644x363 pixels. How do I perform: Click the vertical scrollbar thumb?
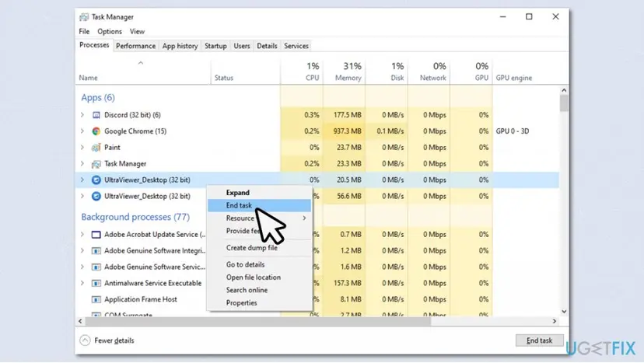[564, 103]
